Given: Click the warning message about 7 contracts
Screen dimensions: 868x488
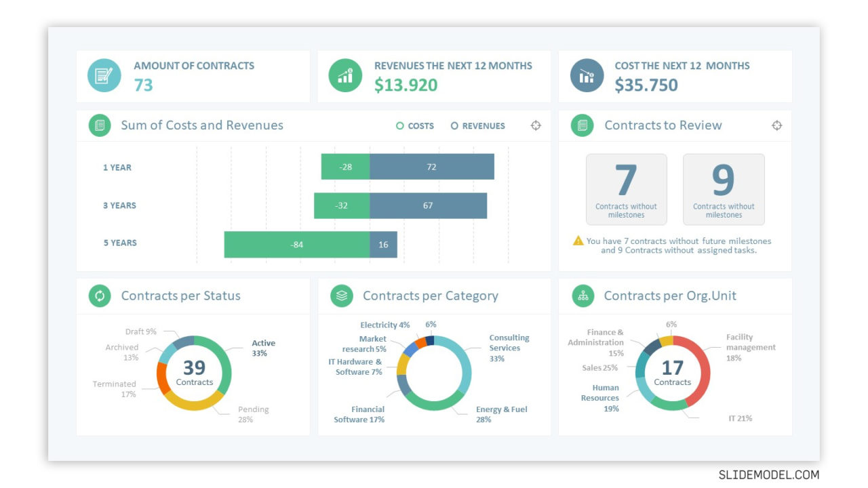Looking at the screenshot, I should 679,245.
